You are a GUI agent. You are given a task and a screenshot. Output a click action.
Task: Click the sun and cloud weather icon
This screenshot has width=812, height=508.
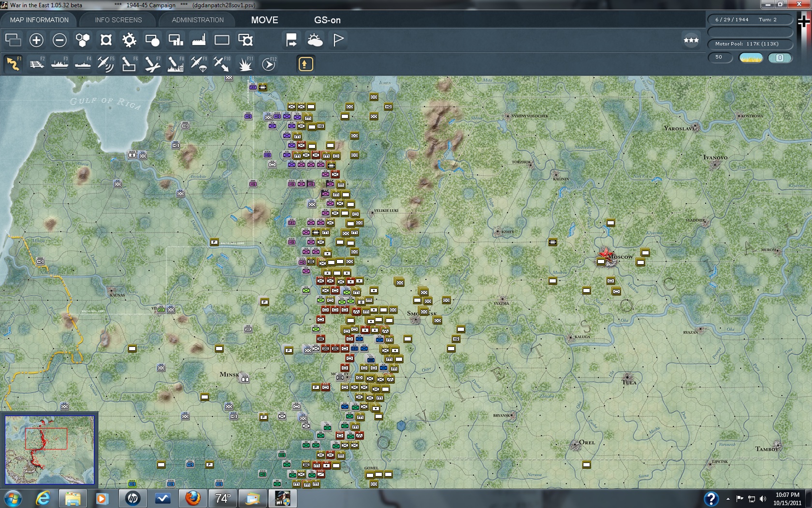[315, 40]
